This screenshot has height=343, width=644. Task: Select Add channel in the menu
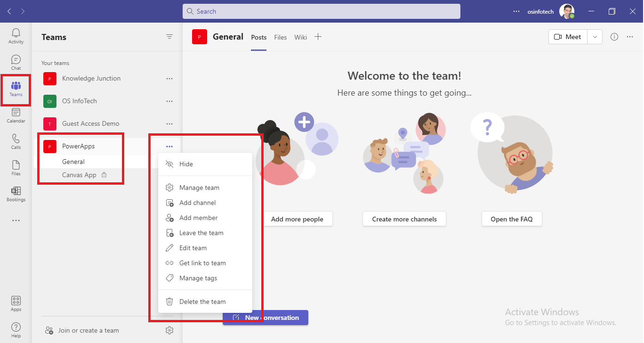(205, 203)
